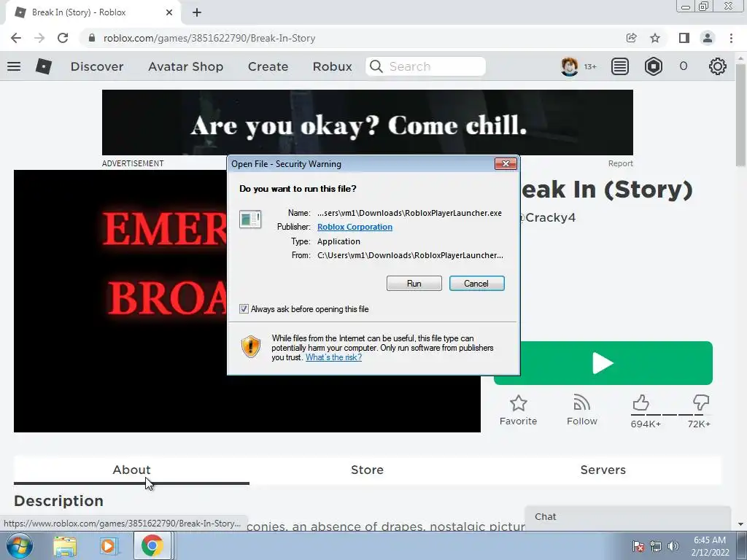Open the Chrome profile icon
Image resolution: width=747 pixels, height=560 pixels.
click(x=708, y=38)
